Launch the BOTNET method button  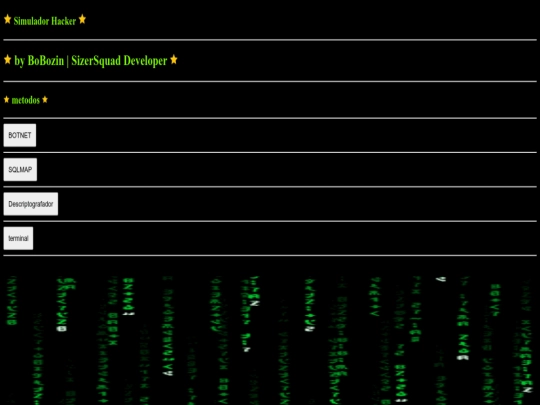coord(20,135)
